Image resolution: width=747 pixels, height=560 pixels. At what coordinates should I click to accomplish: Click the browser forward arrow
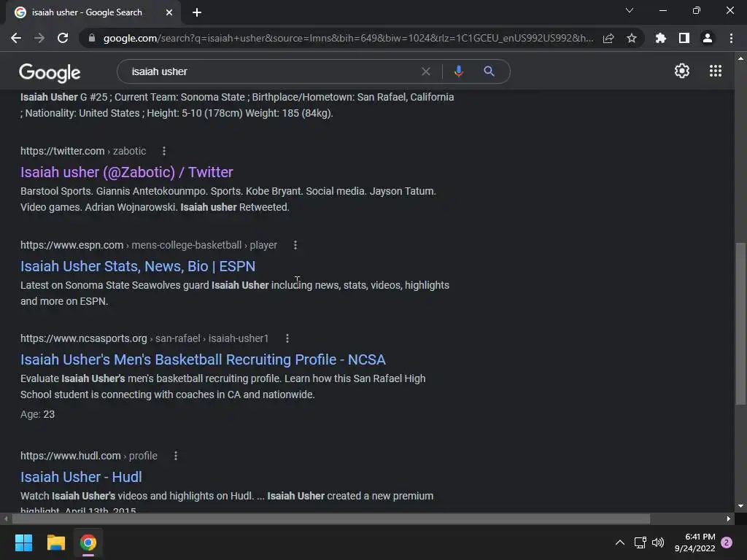tap(39, 38)
